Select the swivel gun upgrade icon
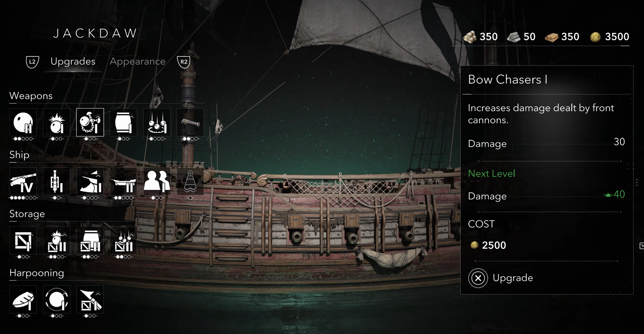644x334 pixels. click(x=191, y=122)
